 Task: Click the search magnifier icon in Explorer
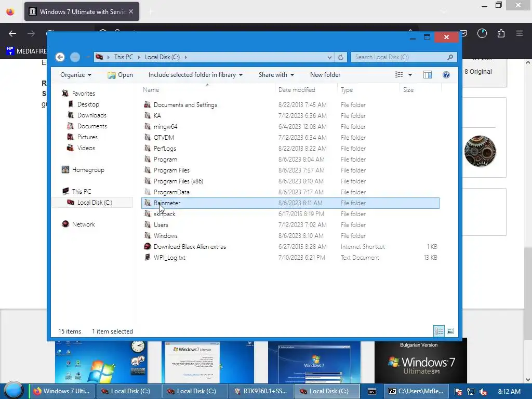click(x=450, y=57)
